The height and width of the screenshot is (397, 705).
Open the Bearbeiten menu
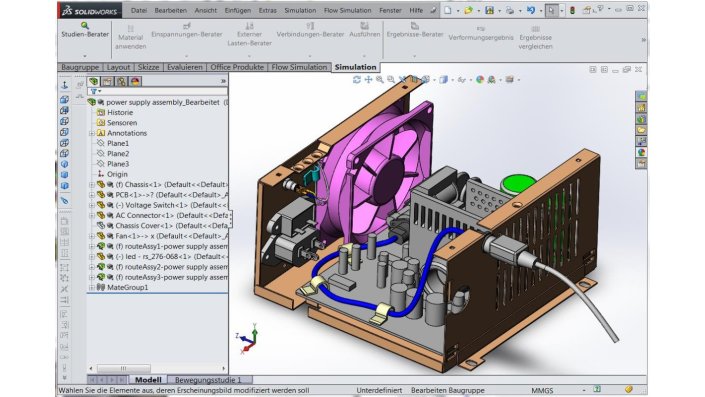(170, 10)
